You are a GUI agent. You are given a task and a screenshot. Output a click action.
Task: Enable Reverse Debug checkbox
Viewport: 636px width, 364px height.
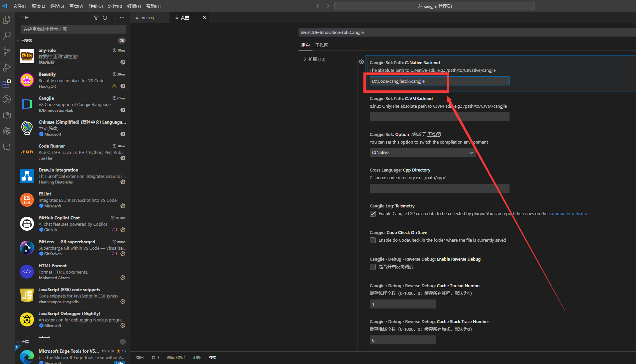pos(373,267)
